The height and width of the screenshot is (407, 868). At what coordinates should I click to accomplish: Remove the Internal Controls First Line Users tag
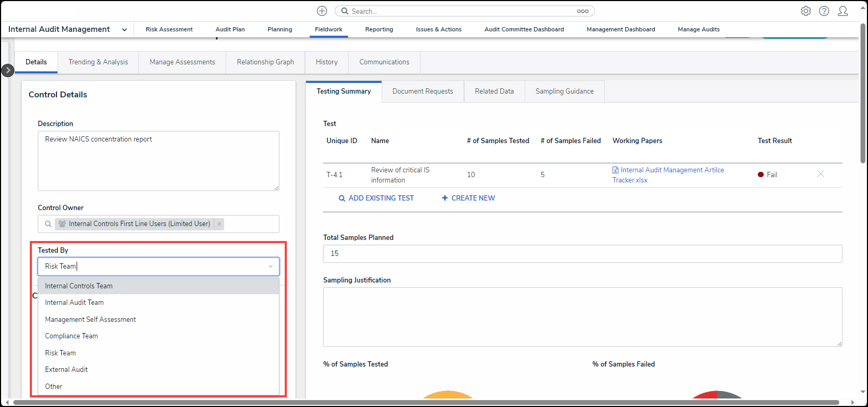pyautogui.click(x=219, y=224)
